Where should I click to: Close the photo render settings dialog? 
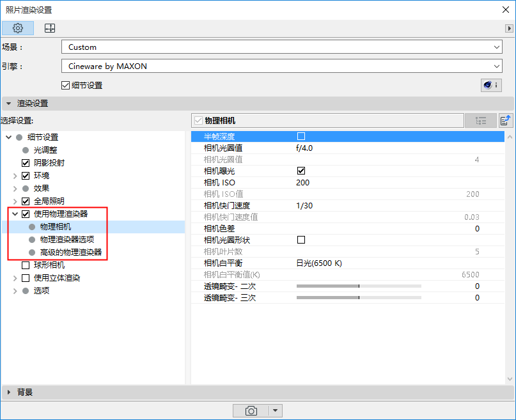click(506, 10)
